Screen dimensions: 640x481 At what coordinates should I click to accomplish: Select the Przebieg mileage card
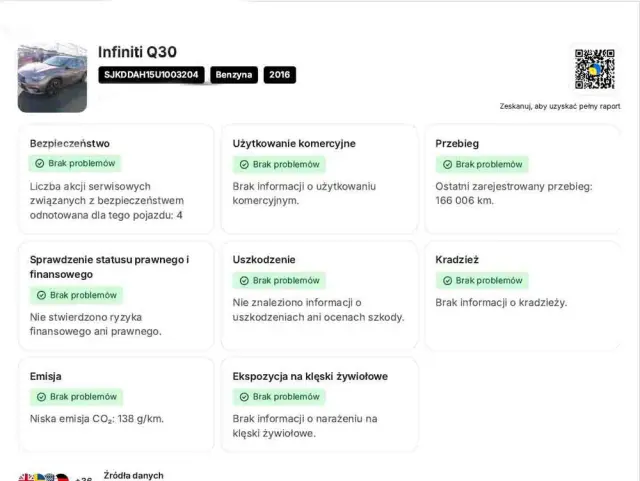520,180
